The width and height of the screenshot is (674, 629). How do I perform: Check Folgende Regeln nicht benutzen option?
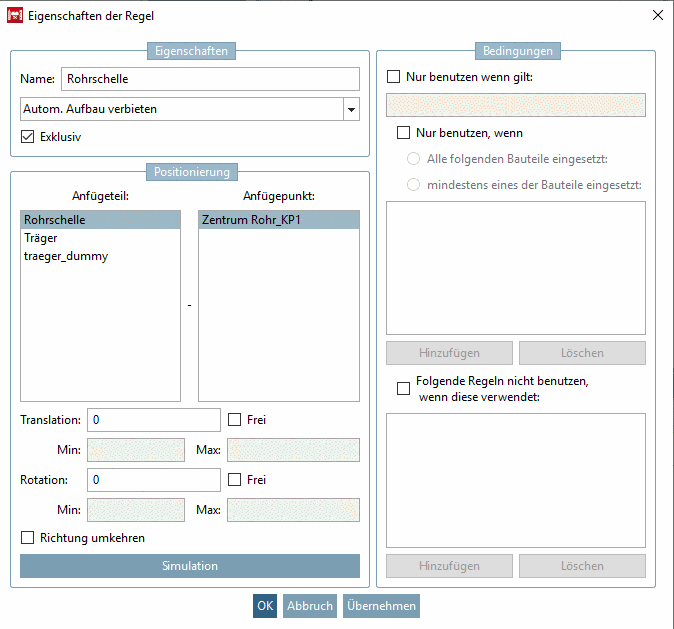pos(404,388)
